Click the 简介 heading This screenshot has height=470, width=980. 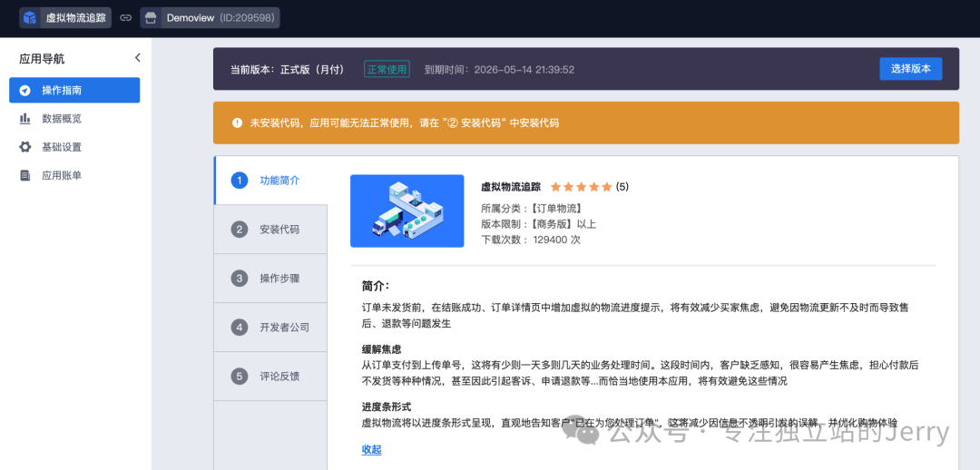pos(375,286)
